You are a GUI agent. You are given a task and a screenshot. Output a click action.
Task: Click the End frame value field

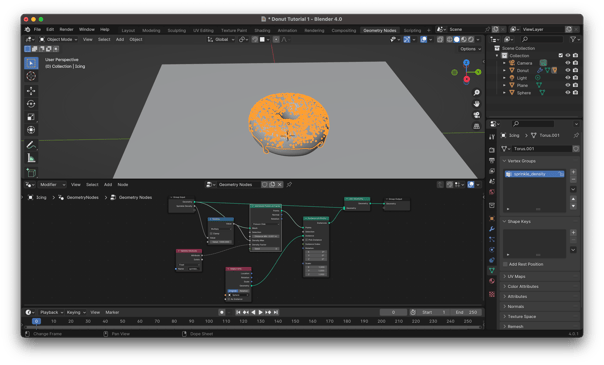(x=467, y=313)
